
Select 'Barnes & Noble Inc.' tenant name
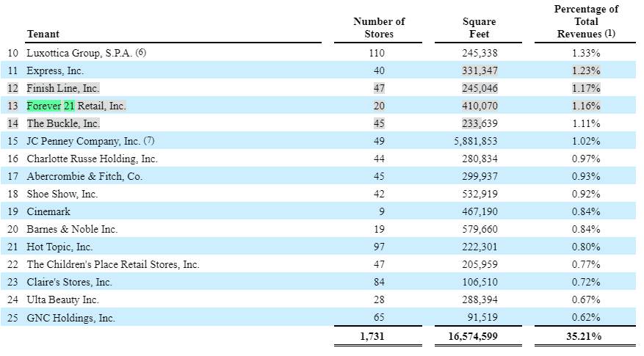point(72,230)
